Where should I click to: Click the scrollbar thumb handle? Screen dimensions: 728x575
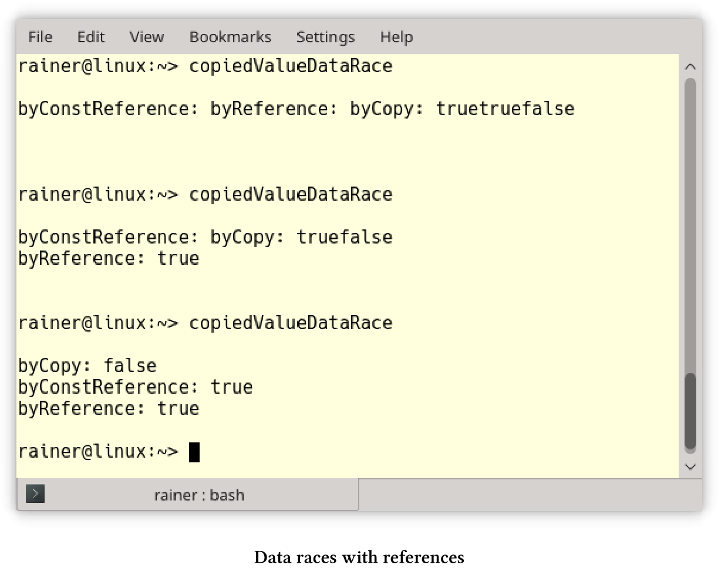[690, 412]
